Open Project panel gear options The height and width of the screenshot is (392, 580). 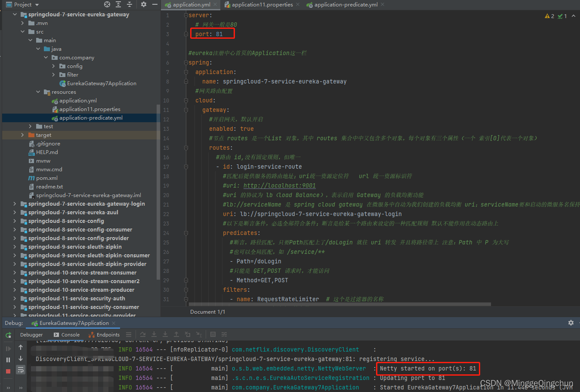tap(144, 4)
